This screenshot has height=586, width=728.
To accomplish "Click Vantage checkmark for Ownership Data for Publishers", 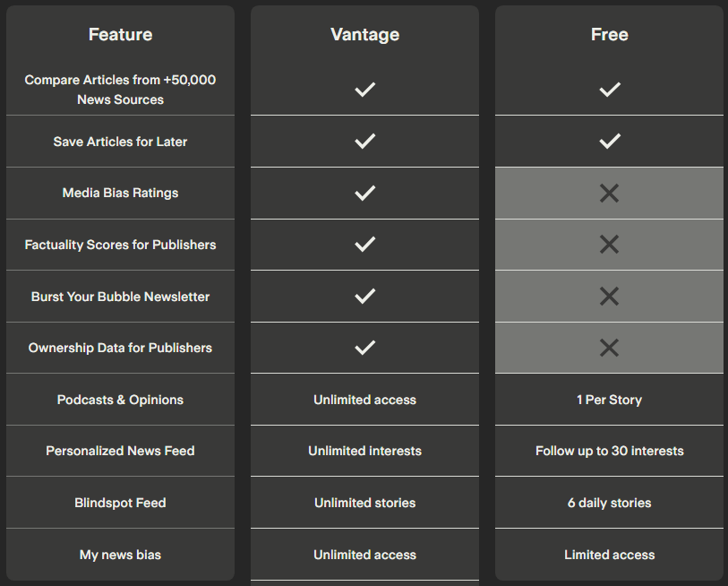I will pos(365,348).
